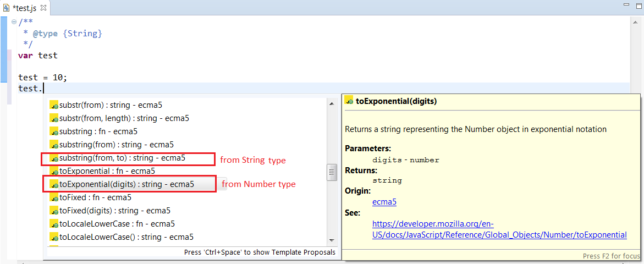This screenshot has width=644, height=264.
Task: Click the icon next to substr(from)
Action: click(x=54, y=105)
